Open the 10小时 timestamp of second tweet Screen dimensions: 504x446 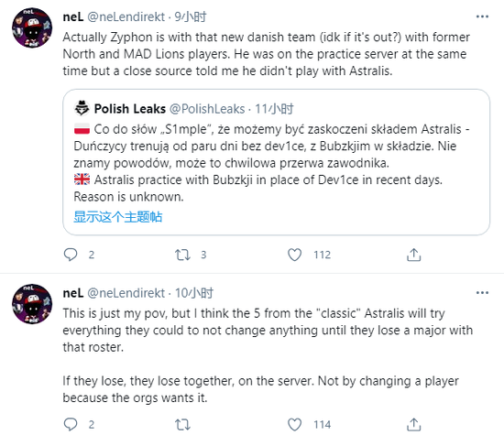194,293
